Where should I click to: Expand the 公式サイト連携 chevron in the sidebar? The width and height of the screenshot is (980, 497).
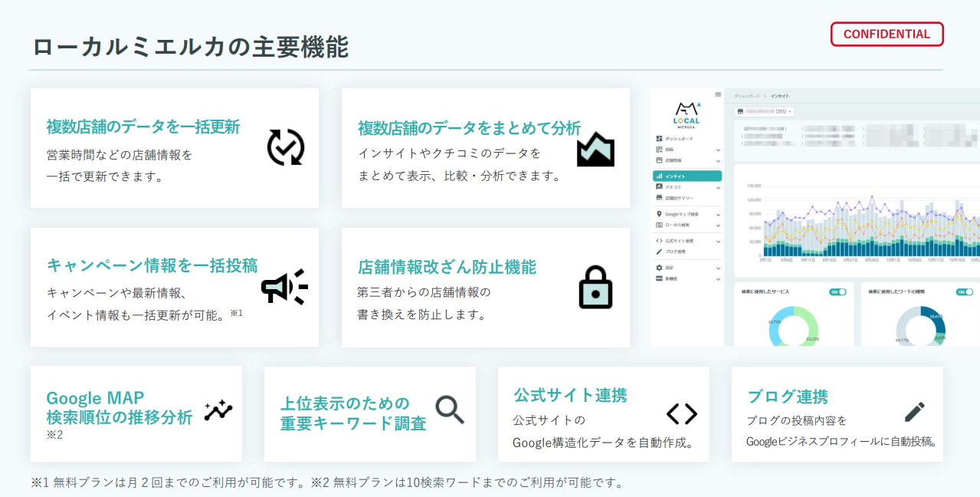coord(718,241)
